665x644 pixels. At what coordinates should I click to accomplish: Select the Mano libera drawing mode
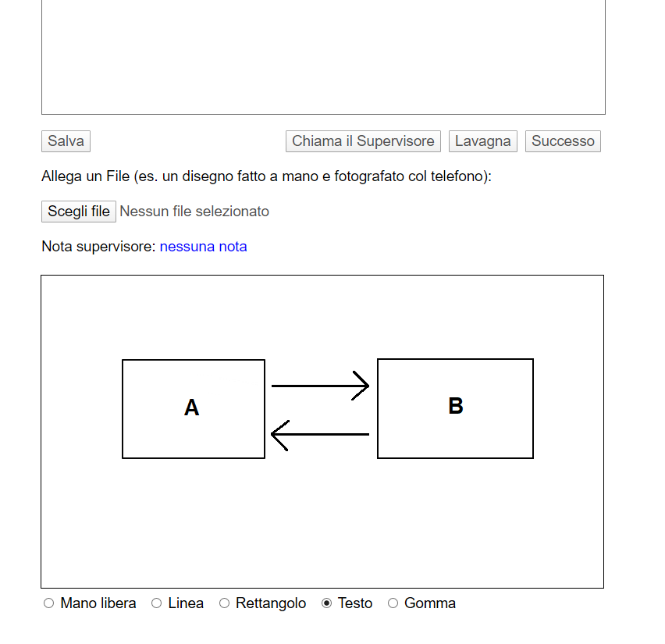[49, 603]
